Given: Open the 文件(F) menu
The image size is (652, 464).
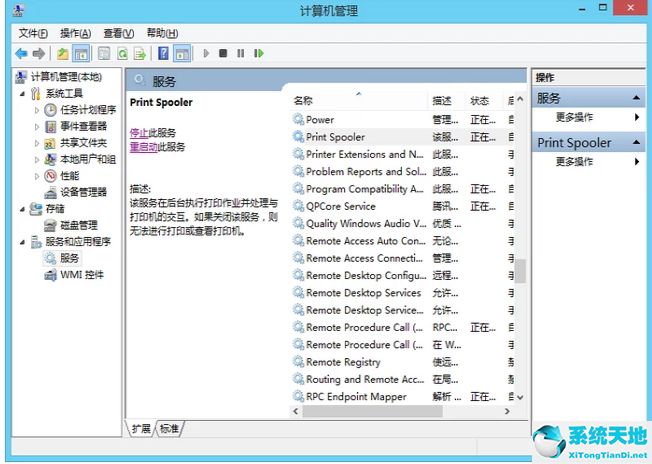Looking at the screenshot, I should 33,33.
